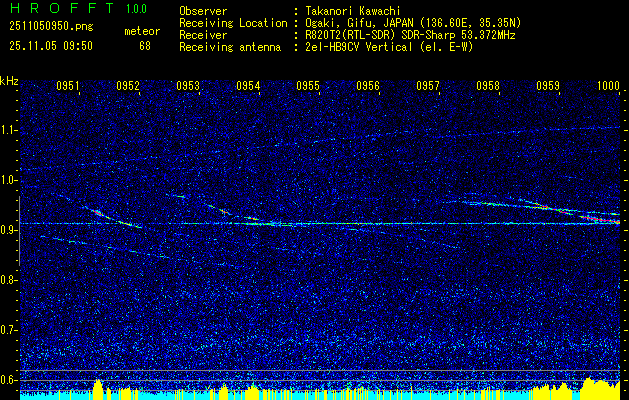The width and height of the screenshot is (629, 400).
Task: Click the 2el-HB9CV Vertical antenna text
Action: point(388,47)
